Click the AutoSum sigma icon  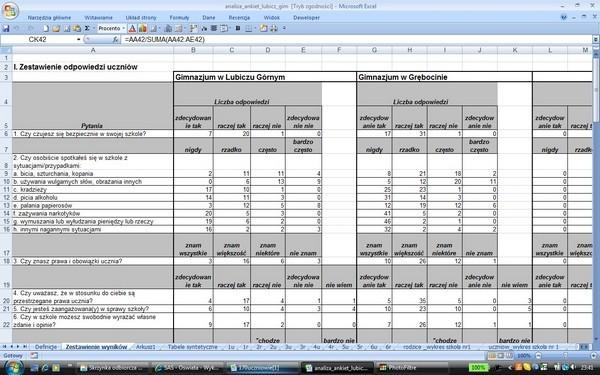click(x=87, y=28)
